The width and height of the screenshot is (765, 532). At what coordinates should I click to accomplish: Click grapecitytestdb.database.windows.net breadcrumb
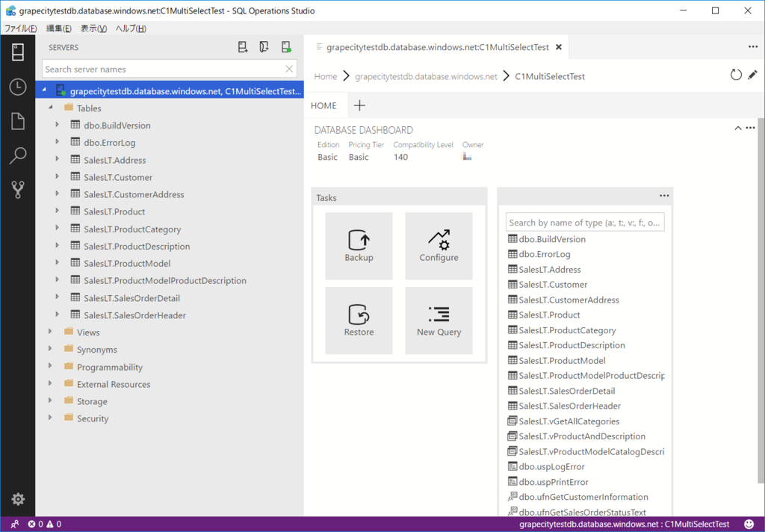coord(426,76)
